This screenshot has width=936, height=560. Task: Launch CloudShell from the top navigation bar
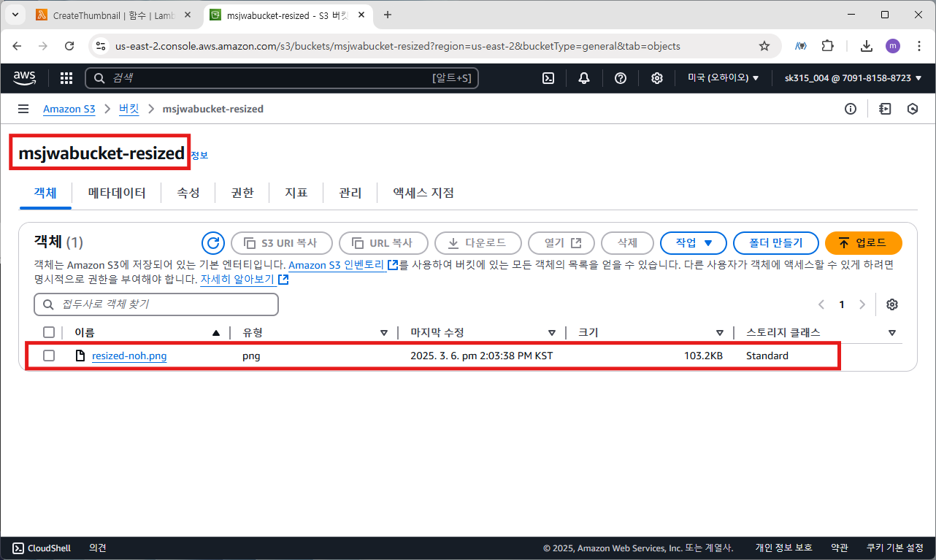(x=548, y=78)
